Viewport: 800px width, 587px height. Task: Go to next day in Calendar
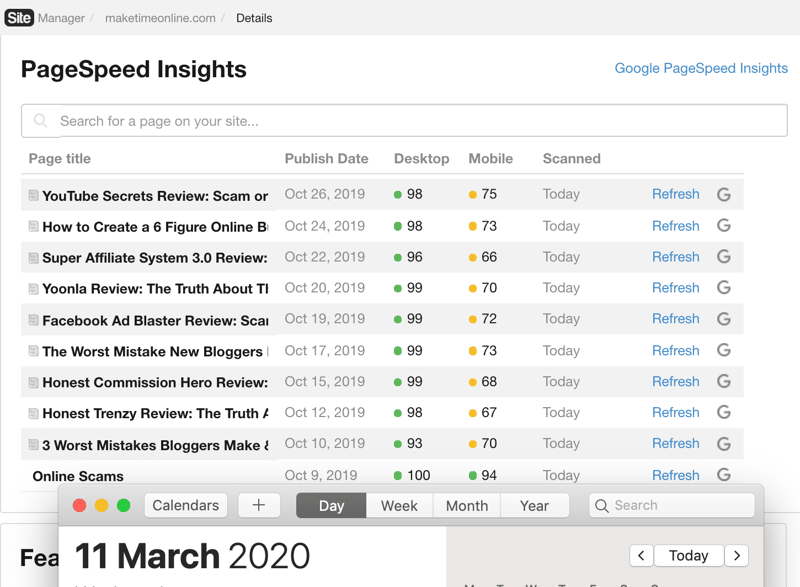[737, 555]
